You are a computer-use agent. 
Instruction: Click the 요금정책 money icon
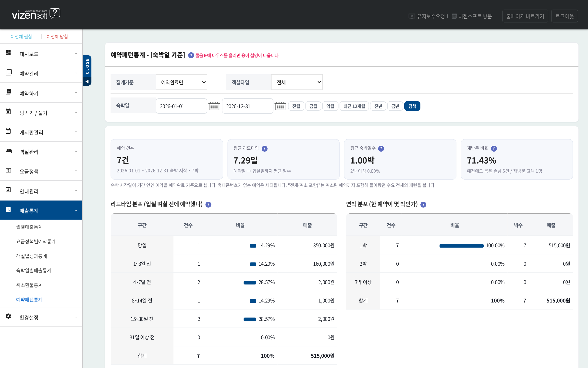point(8,170)
